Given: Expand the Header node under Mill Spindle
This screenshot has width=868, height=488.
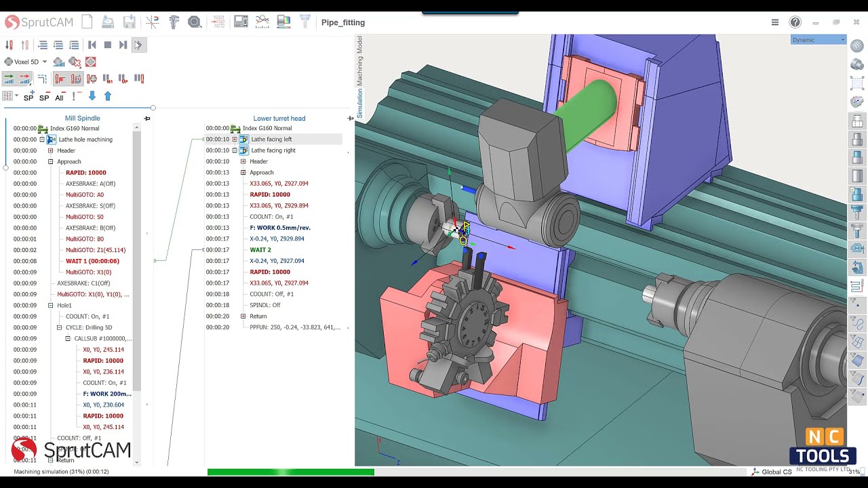Looking at the screenshot, I should coord(50,150).
